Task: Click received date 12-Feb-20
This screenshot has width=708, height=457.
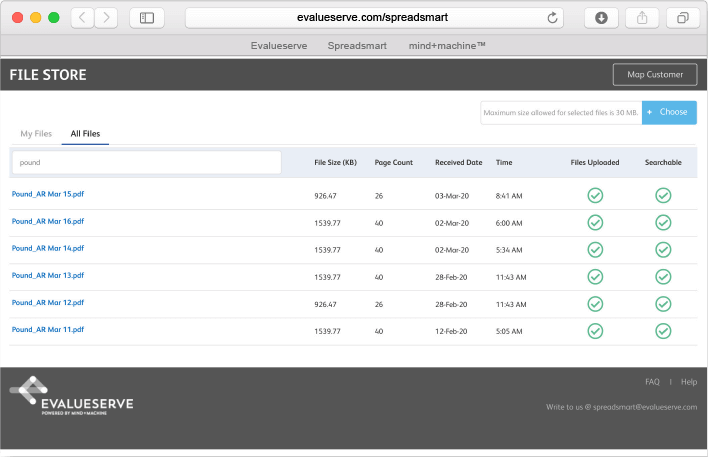Action: [451, 331]
